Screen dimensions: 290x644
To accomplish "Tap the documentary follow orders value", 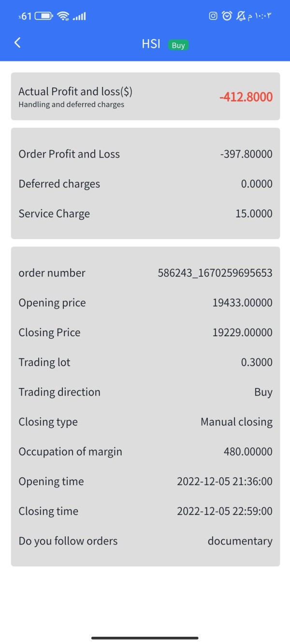I will [240, 541].
